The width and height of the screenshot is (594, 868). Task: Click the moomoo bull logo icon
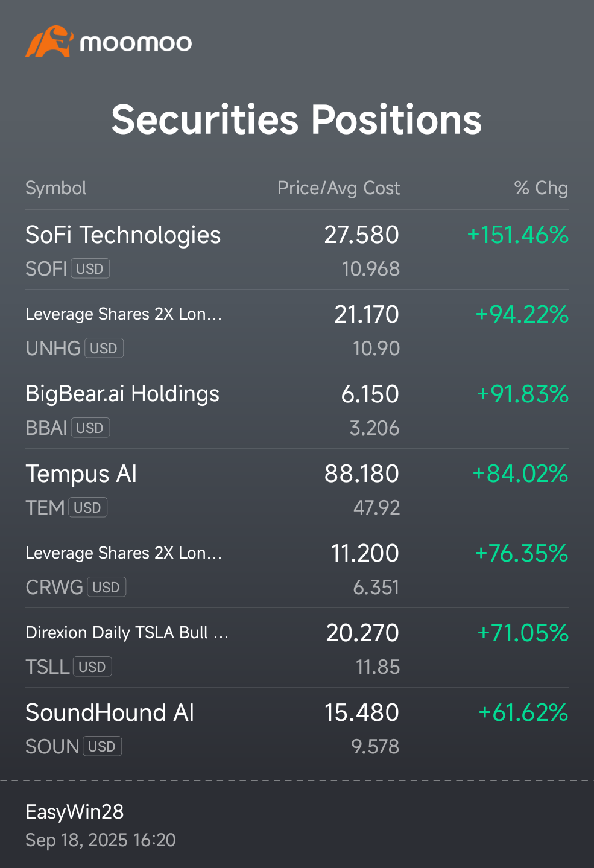click(x=49, y=42)
